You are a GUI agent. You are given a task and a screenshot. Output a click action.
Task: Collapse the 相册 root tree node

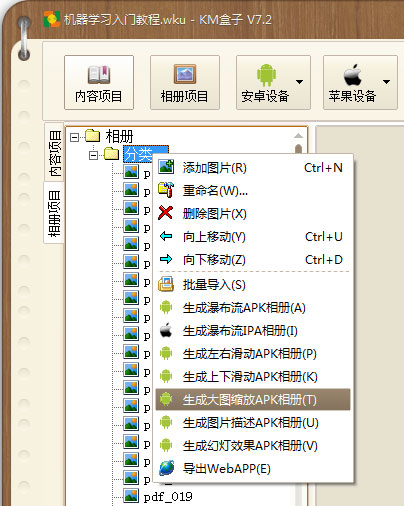pyautogui.click(x=75, y=137)
